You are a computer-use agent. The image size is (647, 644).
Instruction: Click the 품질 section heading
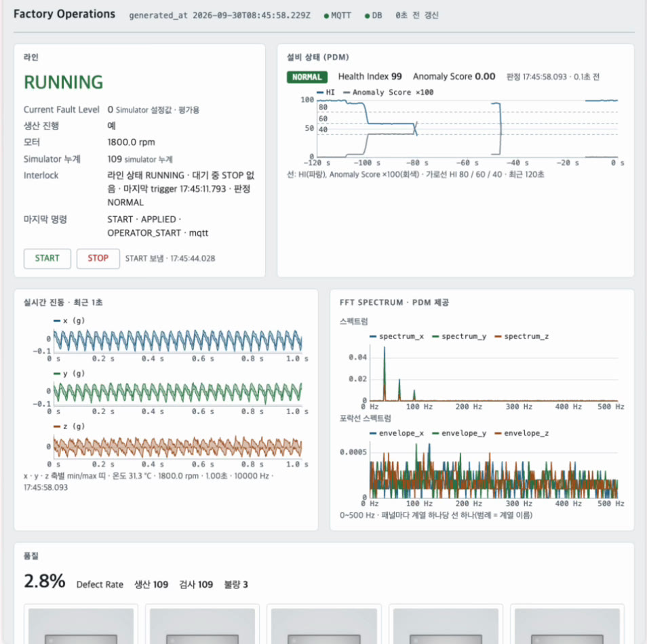pos(31,556)
